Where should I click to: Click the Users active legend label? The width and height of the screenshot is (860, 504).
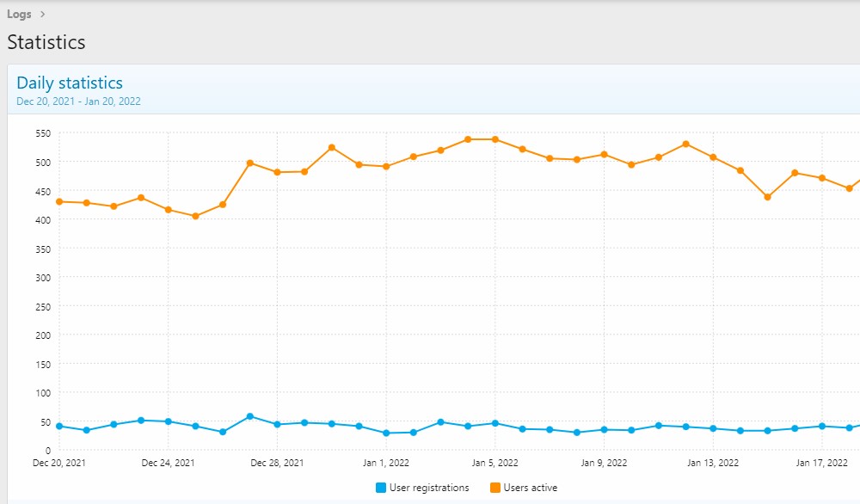531,488
